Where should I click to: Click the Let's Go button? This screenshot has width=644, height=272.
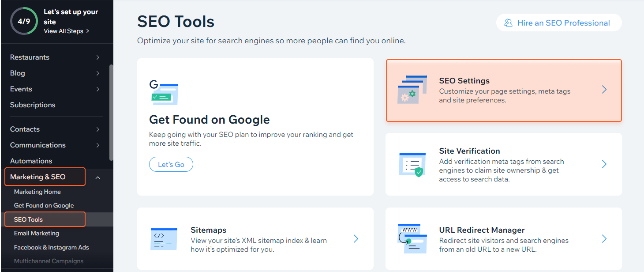pos(171,164)
